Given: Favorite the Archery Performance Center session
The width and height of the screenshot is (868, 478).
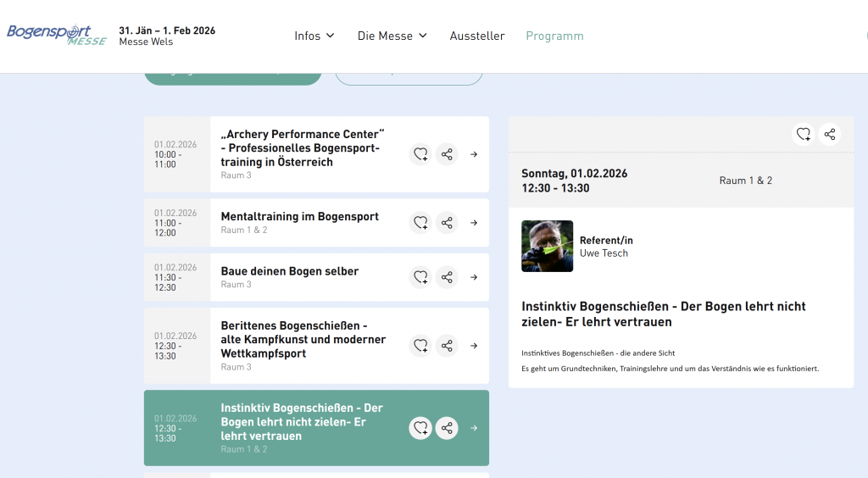Looking at the screenshot, I should 420,154.
